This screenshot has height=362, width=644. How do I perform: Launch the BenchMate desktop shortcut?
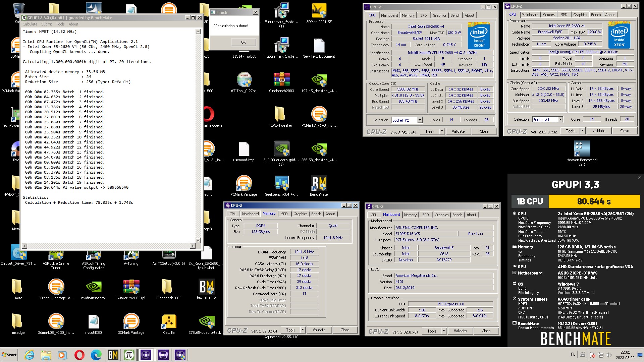[x=319, y=186]
